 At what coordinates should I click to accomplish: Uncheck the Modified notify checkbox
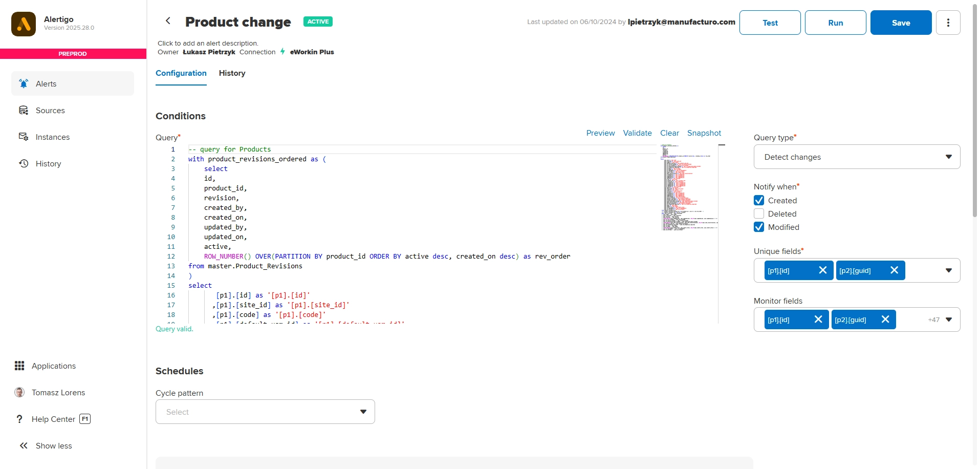[759, 227]
